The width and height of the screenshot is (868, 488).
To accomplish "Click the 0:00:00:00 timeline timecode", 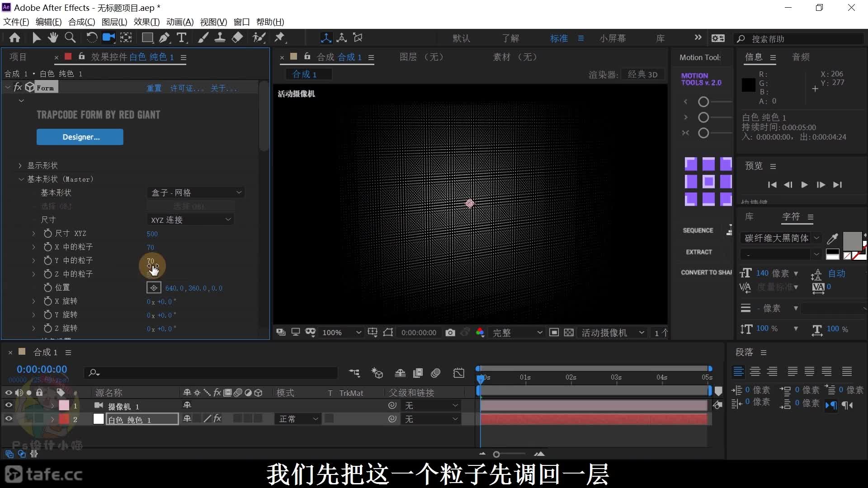I will (42, 369).
